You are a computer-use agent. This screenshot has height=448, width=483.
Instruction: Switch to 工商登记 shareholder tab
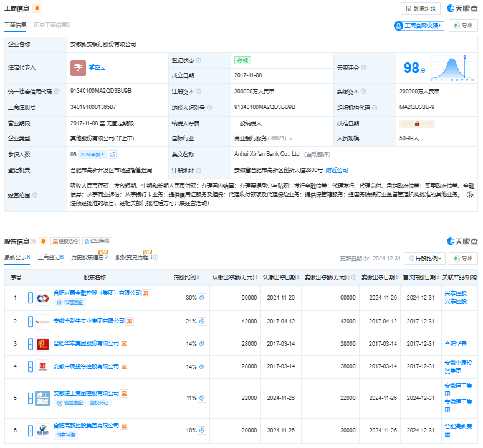pos(50,257)
